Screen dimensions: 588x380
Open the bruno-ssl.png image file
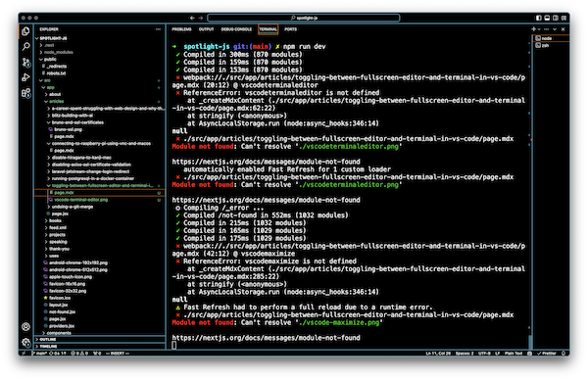[x=99, y=129]
